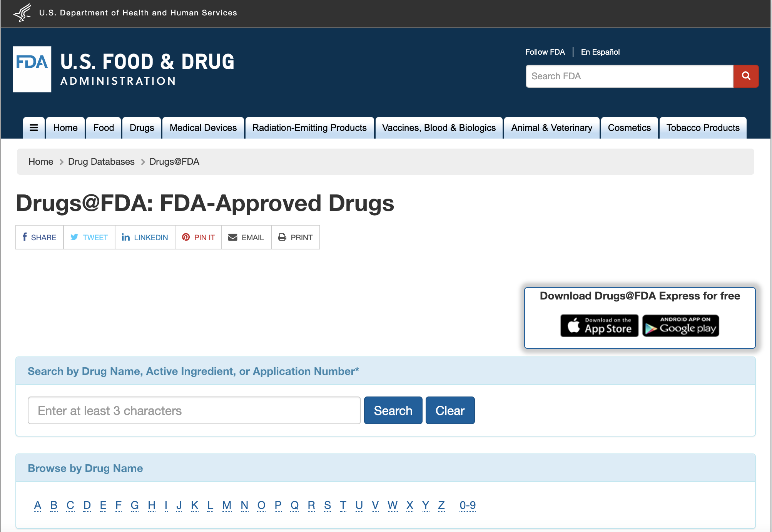This screenshot has height=532, width=772.
Task: Click the drug name search text box
Action: (x=194, y=410)
